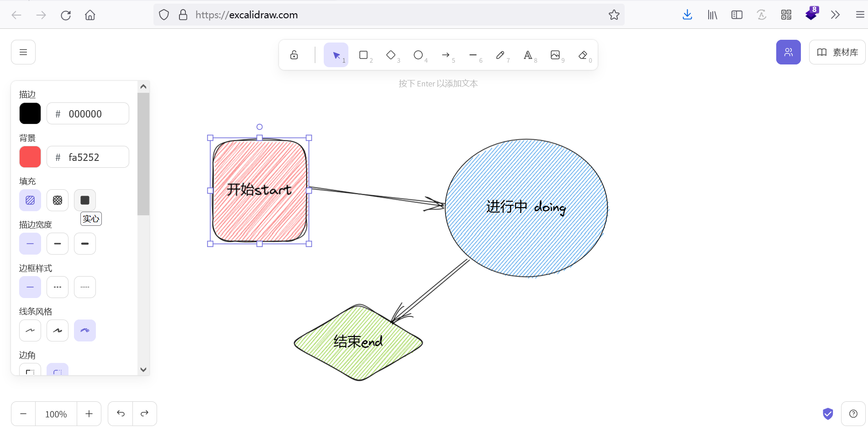Click the encryption shield icon

(828, 414)
